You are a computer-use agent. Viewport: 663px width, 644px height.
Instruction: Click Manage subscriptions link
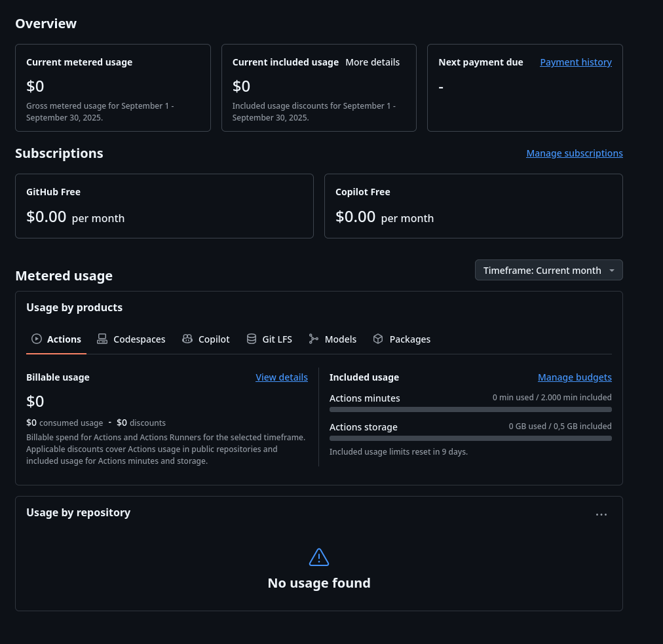click(x=575, y=153)
